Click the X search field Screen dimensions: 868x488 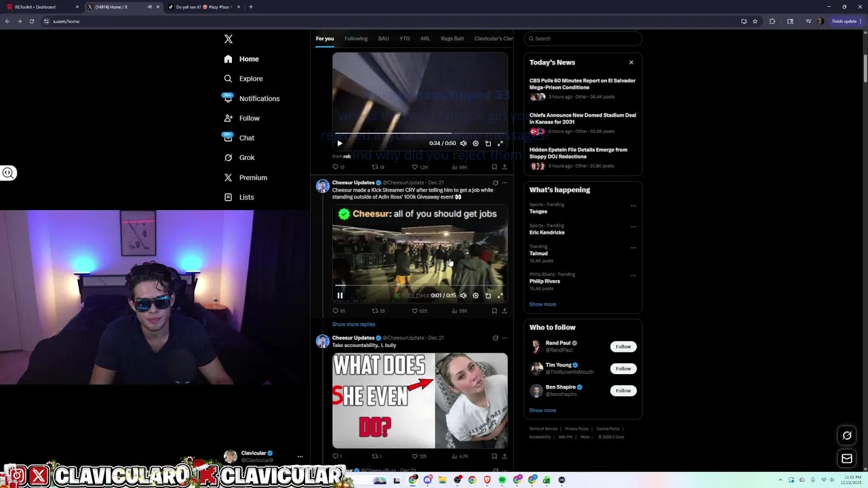pyautogui.click(x=583, y=39)
